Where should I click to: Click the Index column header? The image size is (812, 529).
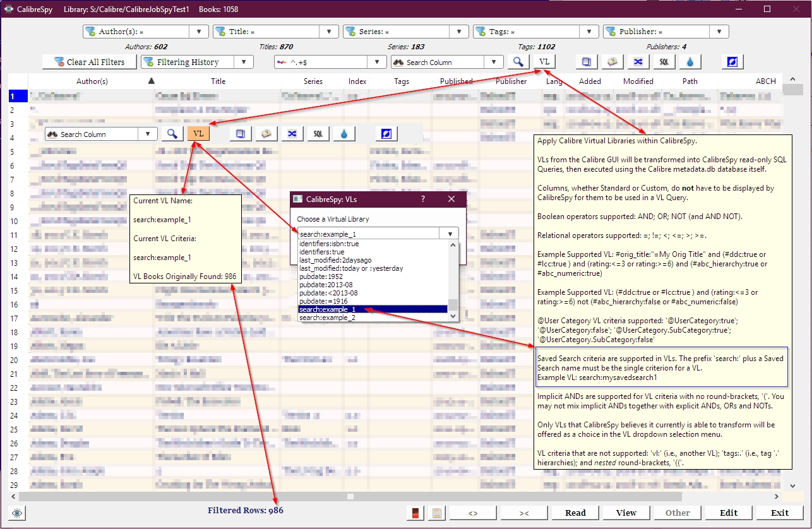point(357,81)
